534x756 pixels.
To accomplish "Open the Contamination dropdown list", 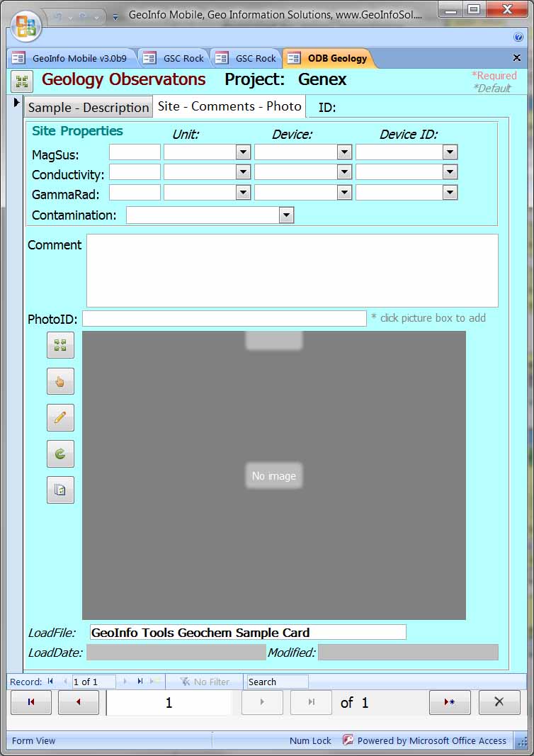I will coord(286,215).
